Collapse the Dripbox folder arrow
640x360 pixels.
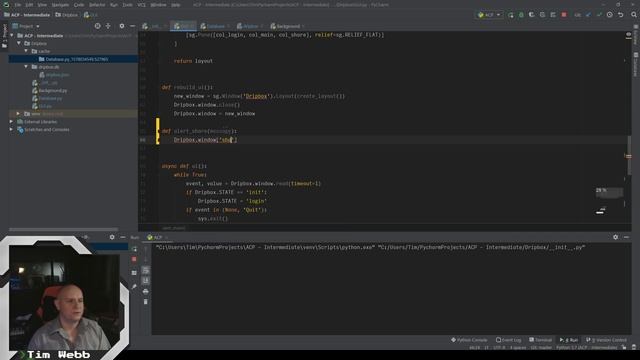[x=19, y=43]
